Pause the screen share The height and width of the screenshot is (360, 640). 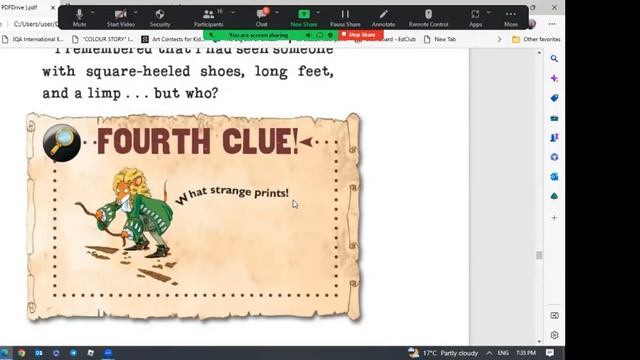point(345,18)
